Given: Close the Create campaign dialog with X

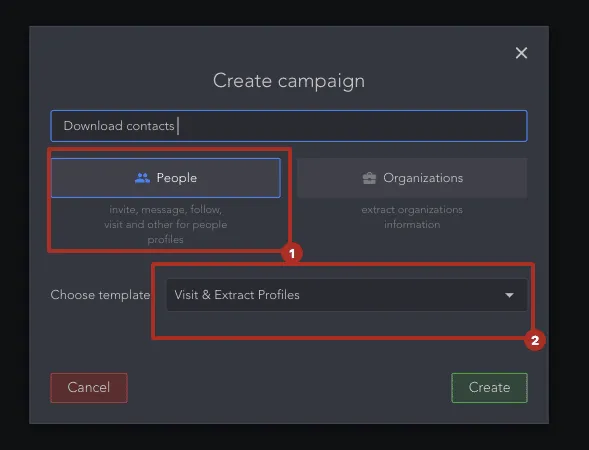Looking at the screenshot, I should pos(521,53).
